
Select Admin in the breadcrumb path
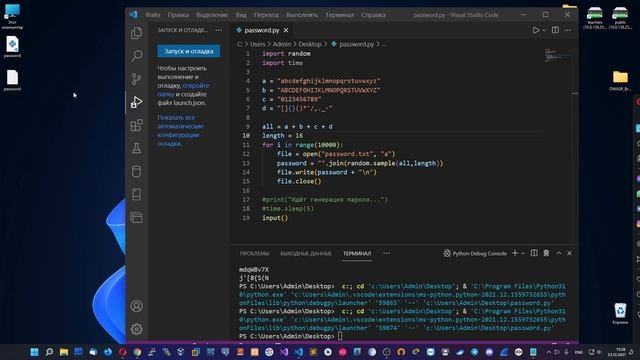coord(282,44)
